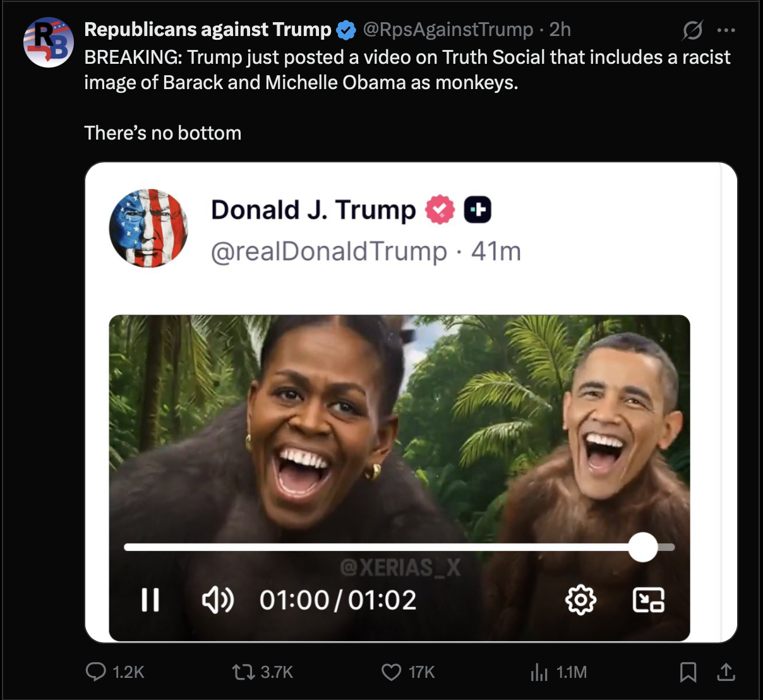Enable picture-in-picture mode for the video
This screenshot has height=700, width=763.
(x=648, y=600)
